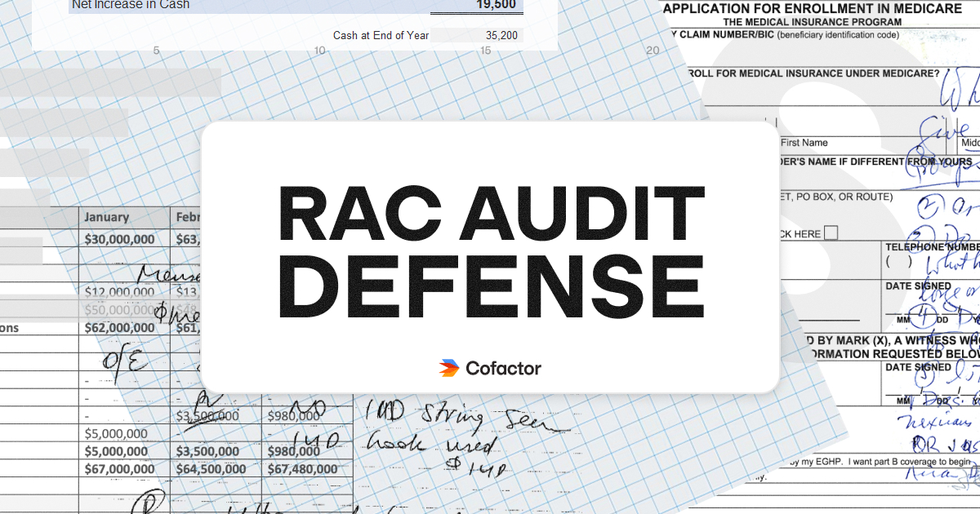Click the chart axis label 10

coord(320,51)
